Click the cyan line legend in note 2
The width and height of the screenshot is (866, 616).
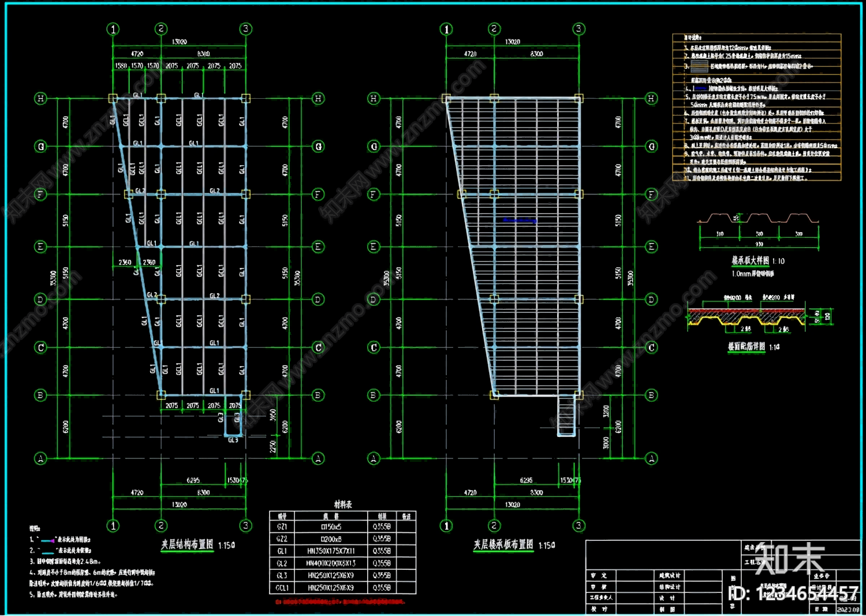47,552
